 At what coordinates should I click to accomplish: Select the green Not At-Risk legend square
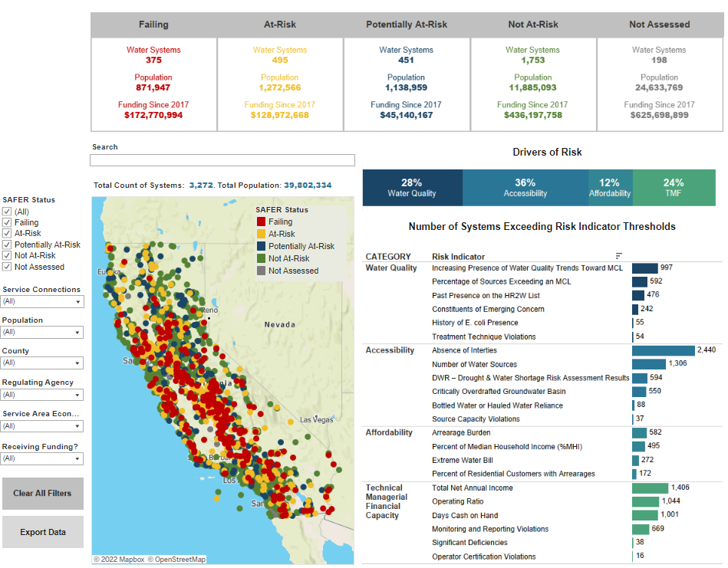[x=261, y=259]
